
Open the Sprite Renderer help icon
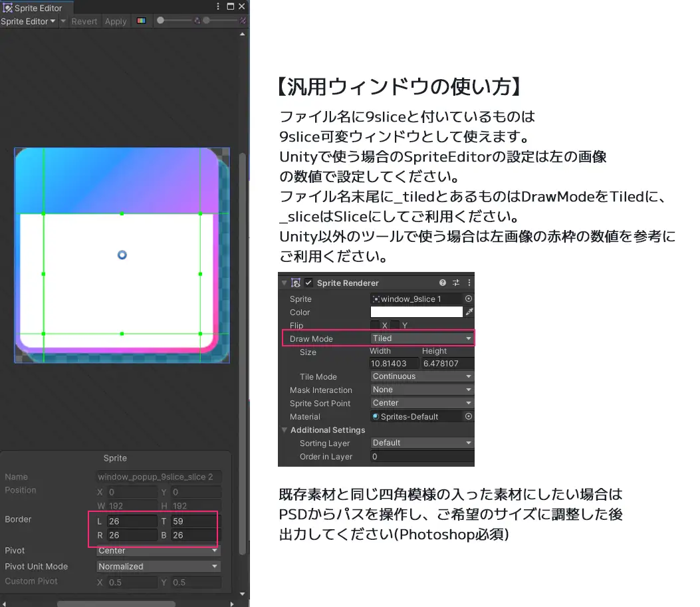(x=443, y=283)
